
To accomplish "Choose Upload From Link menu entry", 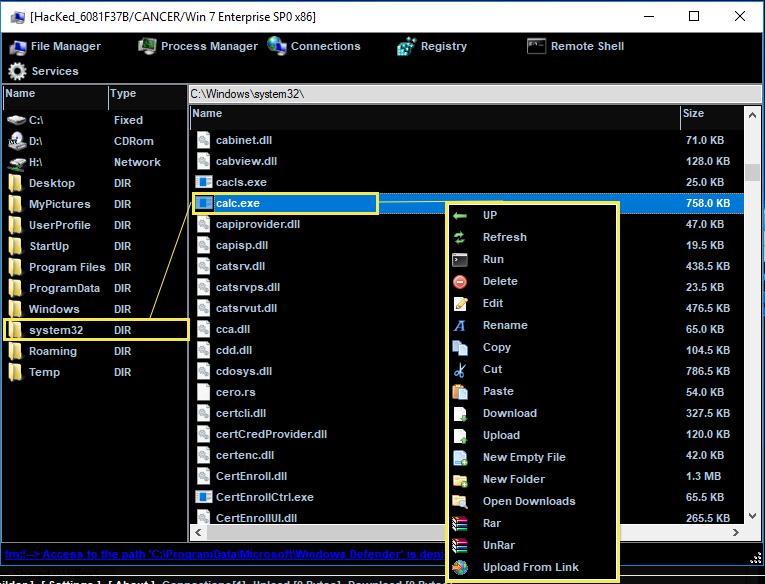I will click(531, 567).
